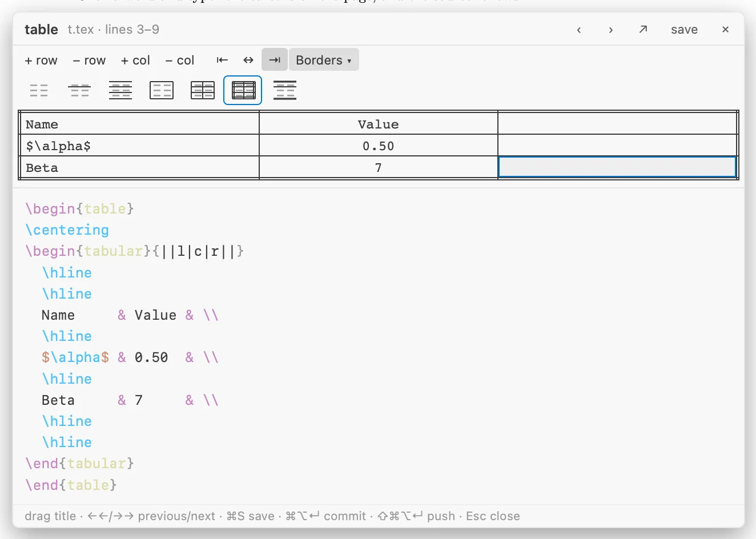Click the \end{table} code line
Viewport: 756px width, 539px height.
click(71, 485)
